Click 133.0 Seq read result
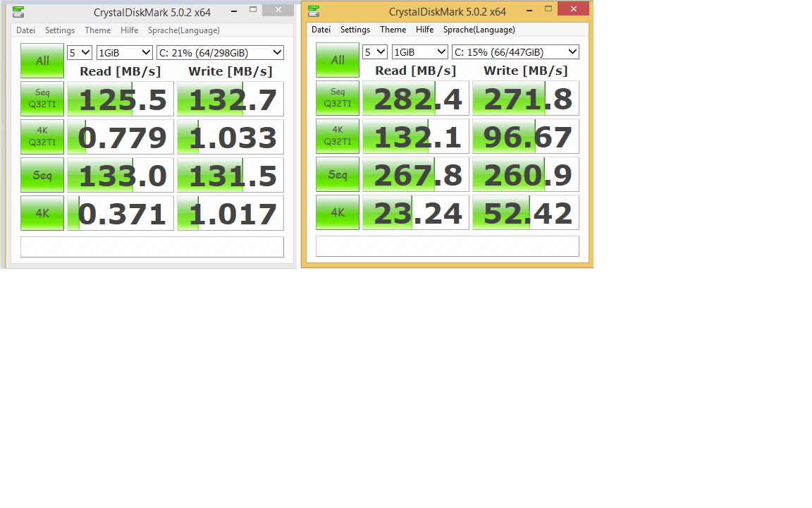This screenshot has height=508, width=812. pyautogui.click(x=121, y=175)
